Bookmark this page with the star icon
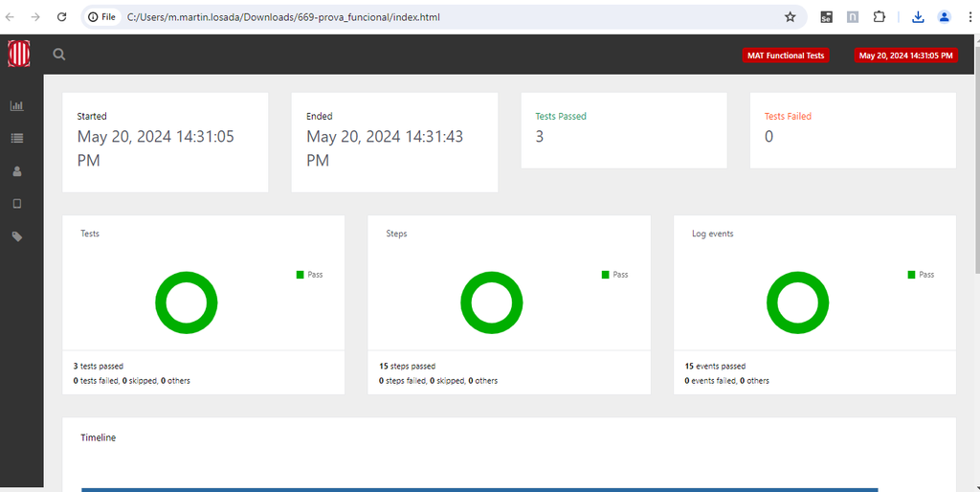This screenshot has height=492, width=980. [790, 17]
